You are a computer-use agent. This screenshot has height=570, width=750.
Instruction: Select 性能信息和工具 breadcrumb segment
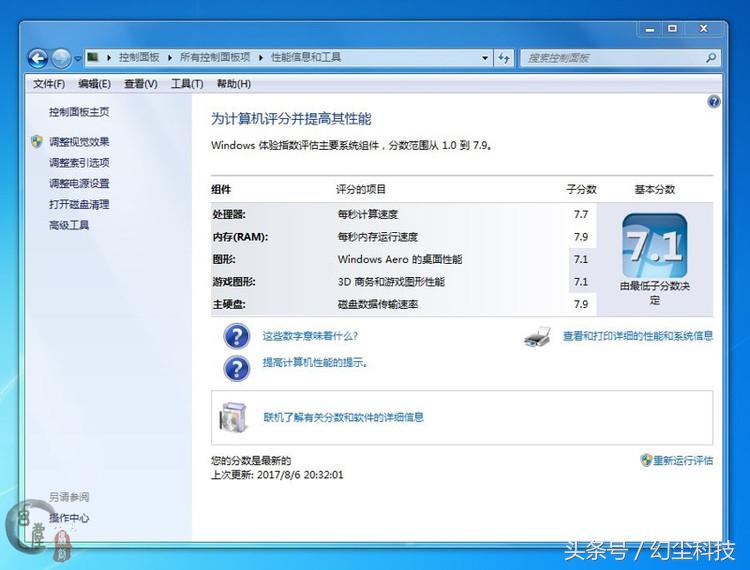[x=306, y=57]
